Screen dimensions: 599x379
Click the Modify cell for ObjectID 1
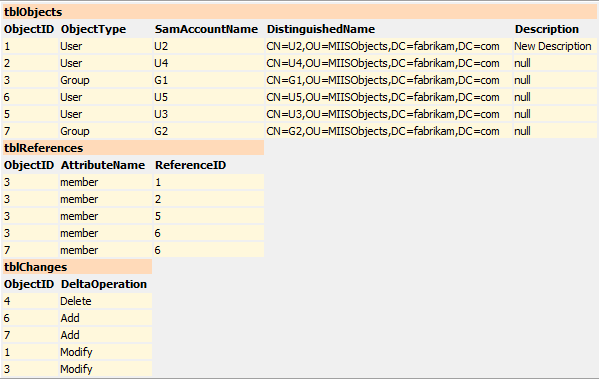point(105,352)
